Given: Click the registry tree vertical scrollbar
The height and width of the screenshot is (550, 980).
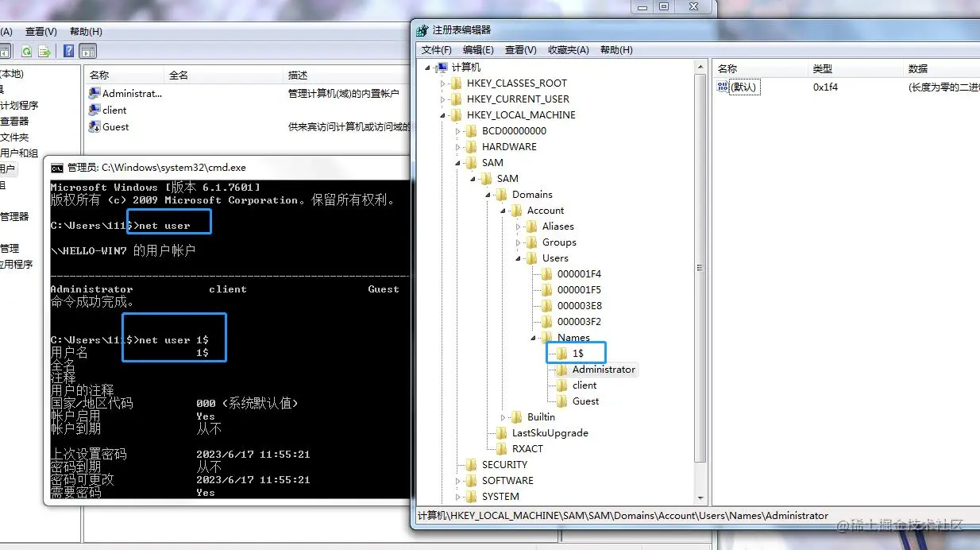Looking at the screenshot, I should tap(700, 268).
